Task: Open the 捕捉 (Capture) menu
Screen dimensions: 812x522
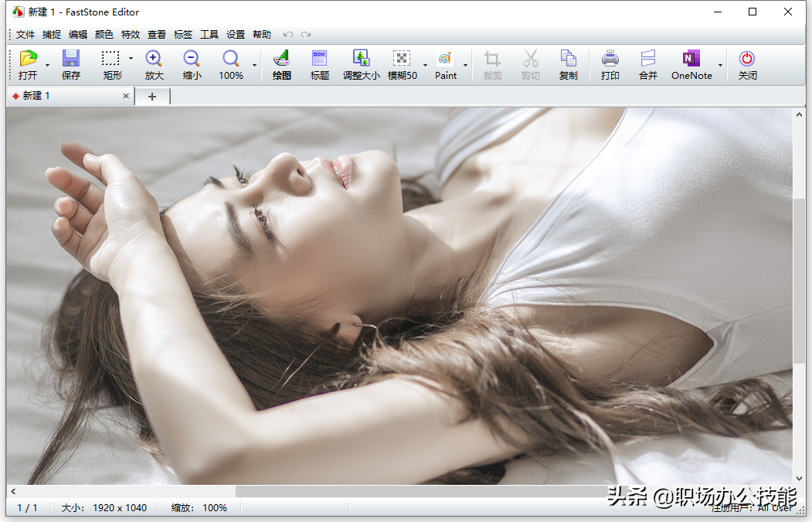Action: point(52,35)
